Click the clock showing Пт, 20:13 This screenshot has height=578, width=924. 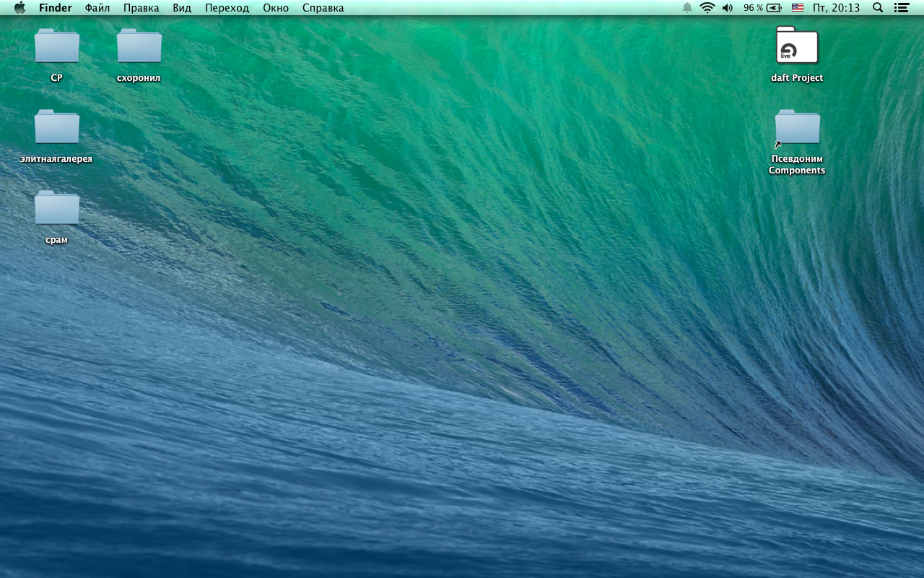[836, 8]
